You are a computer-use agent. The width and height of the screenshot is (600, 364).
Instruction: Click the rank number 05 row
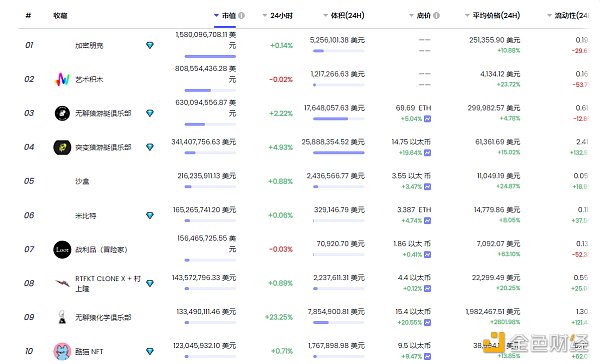(29, 181)
